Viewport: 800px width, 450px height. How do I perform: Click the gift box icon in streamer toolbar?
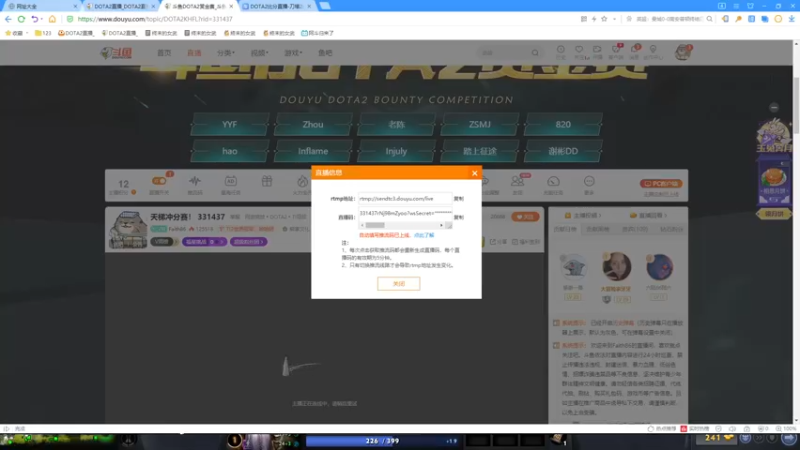pyautogui.click(x=267, y=181)
